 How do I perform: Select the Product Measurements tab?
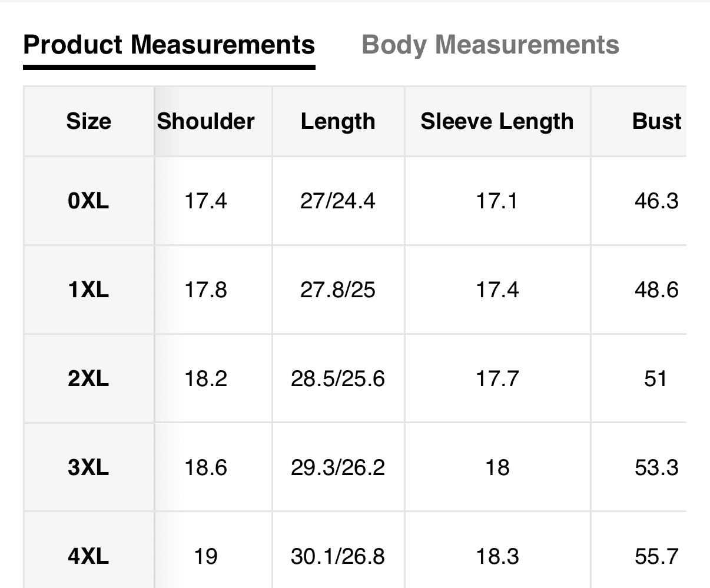tap(169, 45)
